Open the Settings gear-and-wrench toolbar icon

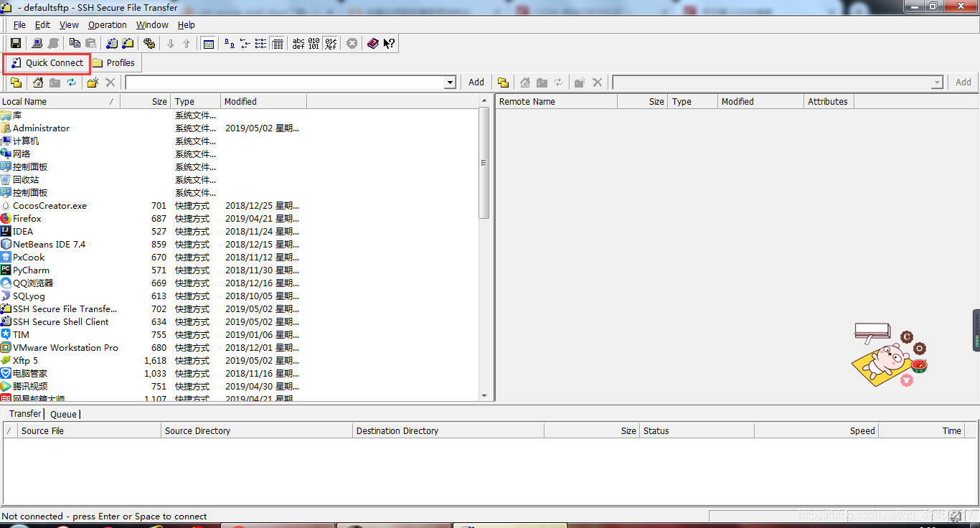(149, 44)
